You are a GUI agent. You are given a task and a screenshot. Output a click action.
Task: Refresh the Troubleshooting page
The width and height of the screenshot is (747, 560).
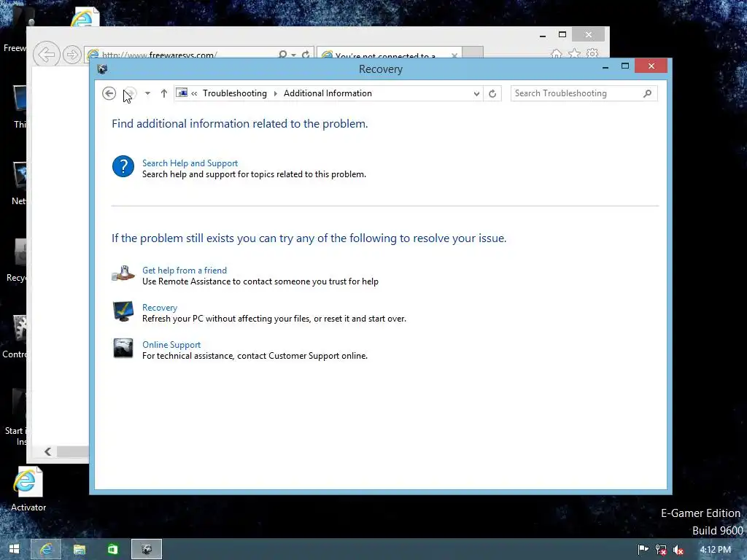click(x=492, y=93)
